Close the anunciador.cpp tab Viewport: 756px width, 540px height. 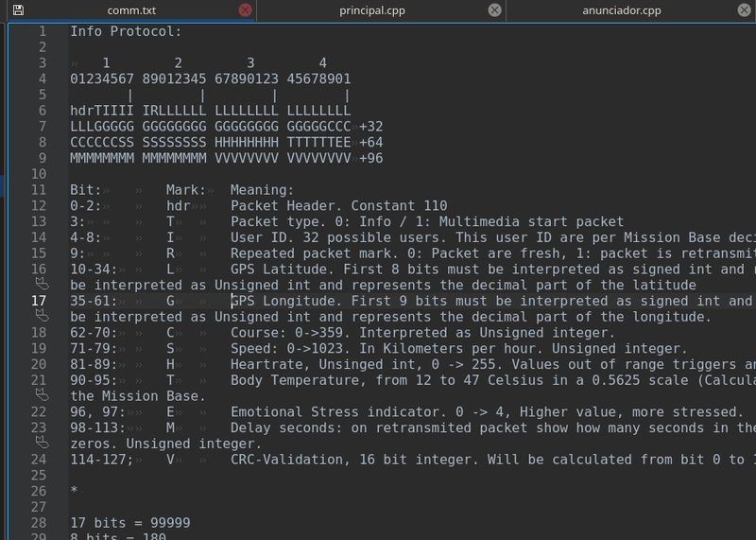pyautogui.click(x=744, y=10)
